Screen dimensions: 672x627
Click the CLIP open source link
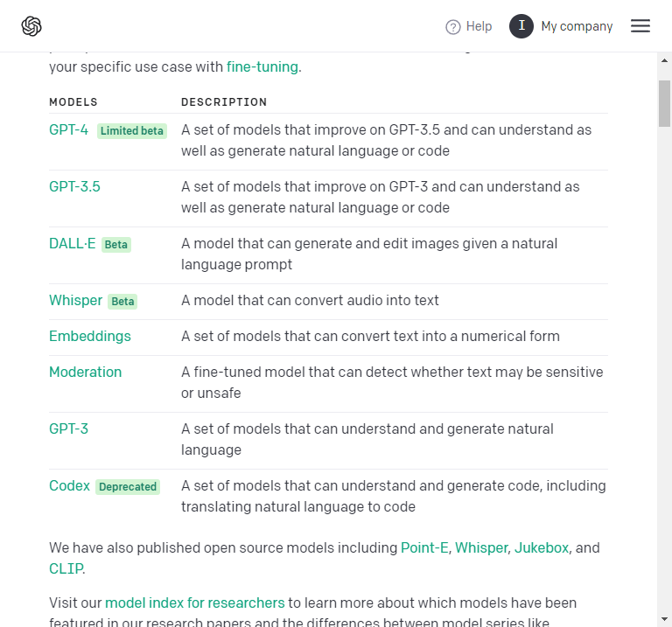coord(66,569)
